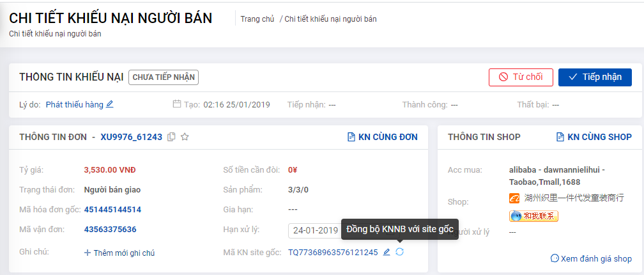Click the edit pencil next to Phát thiếu hàng
The width and height of the screenshot is (644, 275).
point(109,104)
